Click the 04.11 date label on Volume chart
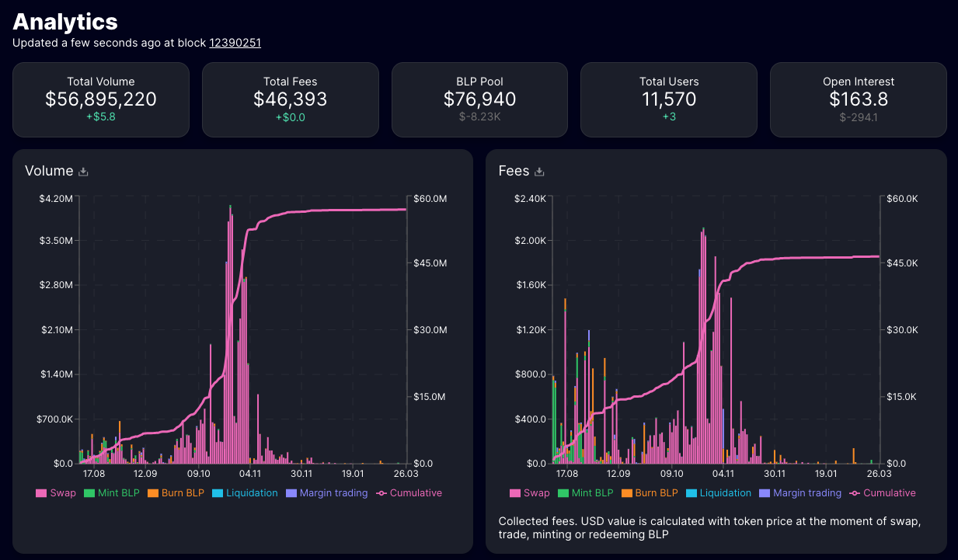This screenshot has width=958, height=560. click(x=250, y=473)
